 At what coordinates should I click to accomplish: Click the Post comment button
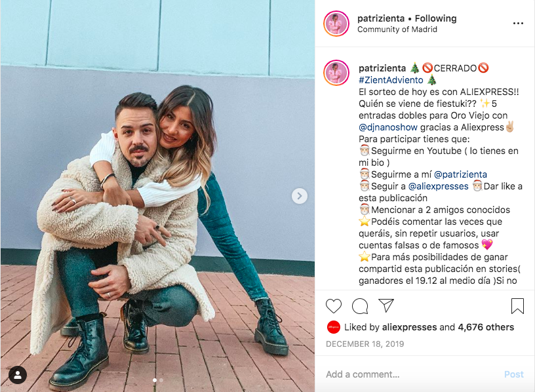coord(514,374)
